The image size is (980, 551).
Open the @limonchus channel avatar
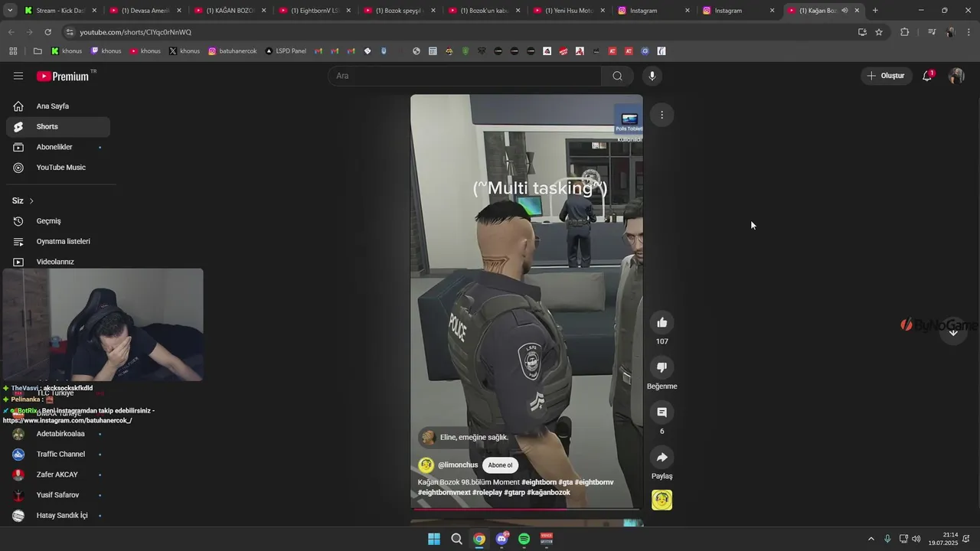click(x=426, y=465)
